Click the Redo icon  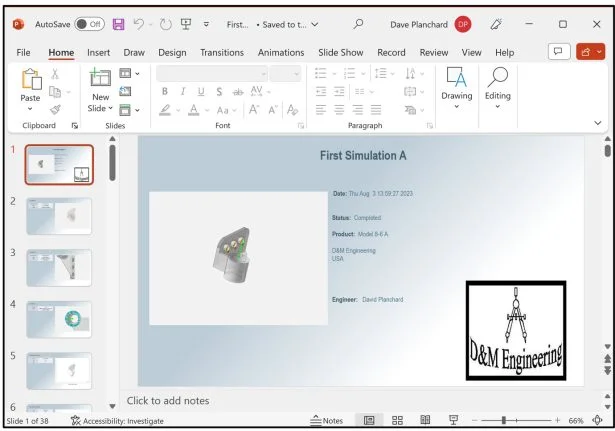(166, 24)
